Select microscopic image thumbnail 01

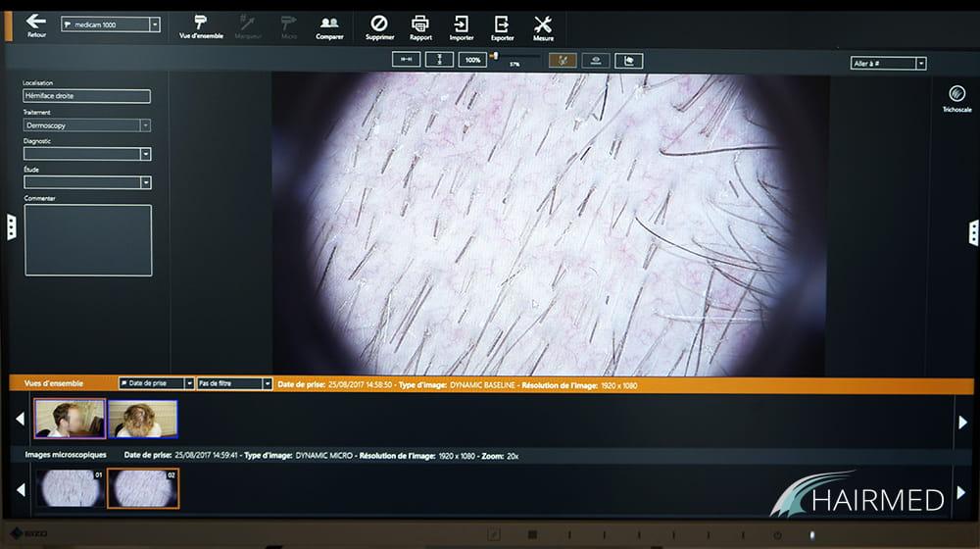[x=70, y=487]
